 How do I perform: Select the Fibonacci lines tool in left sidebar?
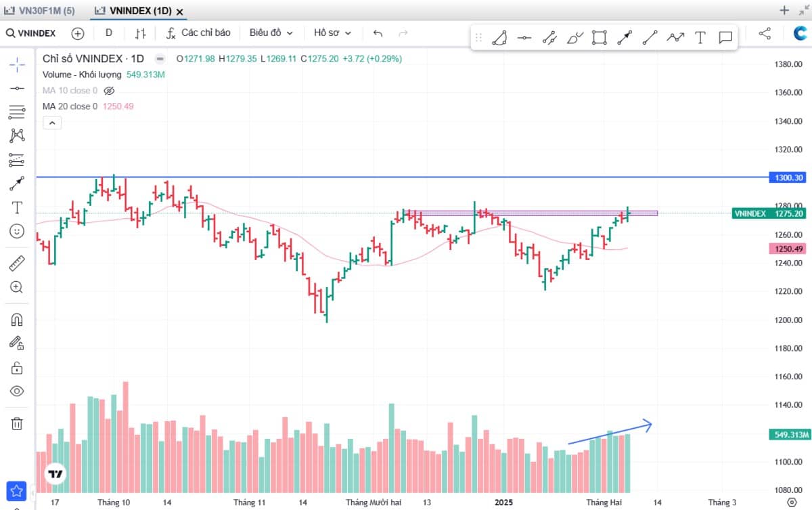pos(17,112)
